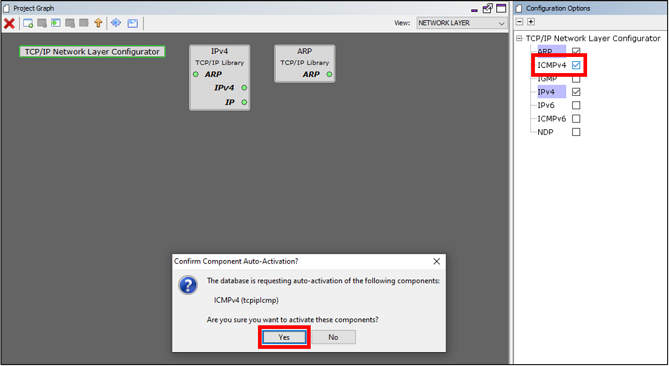The width and height of the screenshot is (669, 366).
Task: Select the ICMPv6 tree item label
Action: coord(552,119)
